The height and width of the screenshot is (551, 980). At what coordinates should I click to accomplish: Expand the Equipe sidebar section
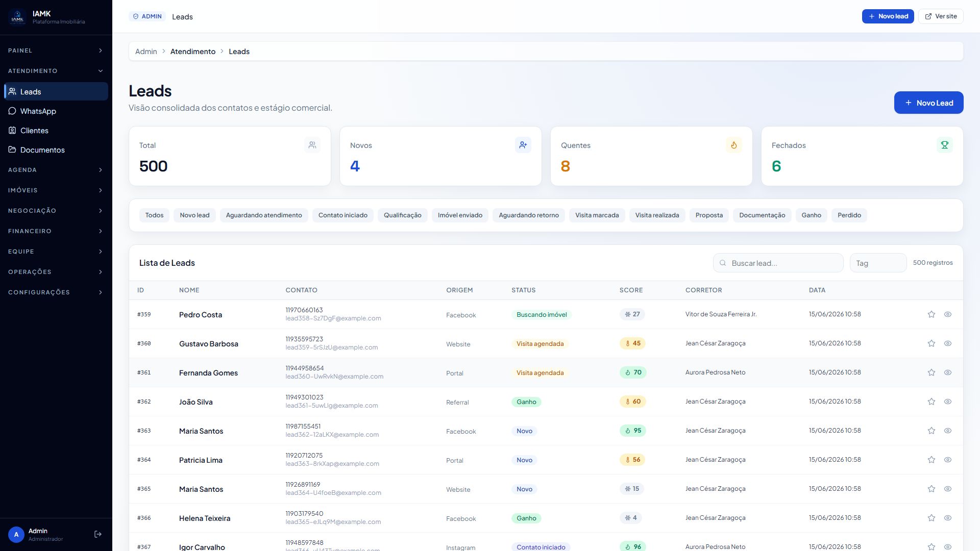(56, 252)
